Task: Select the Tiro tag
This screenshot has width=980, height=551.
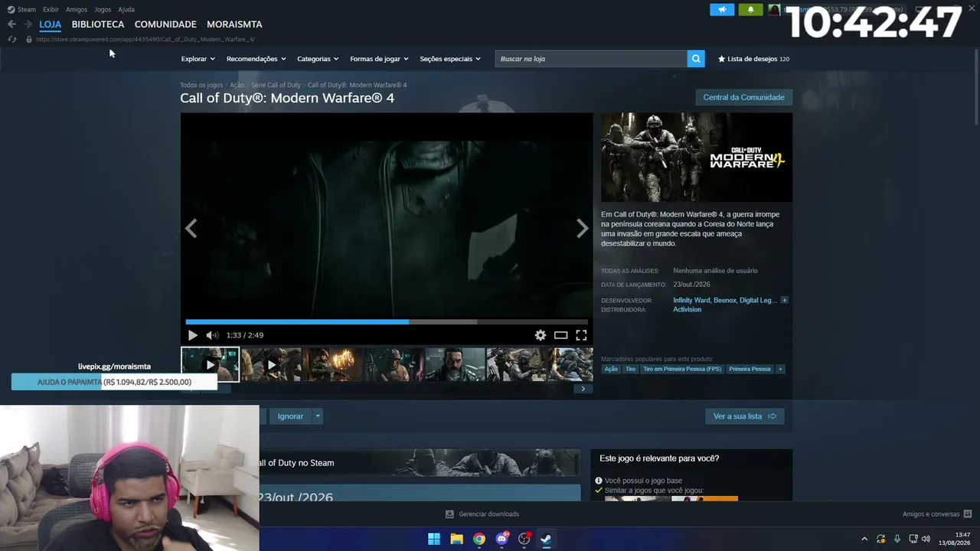Action: pos(630,369)
